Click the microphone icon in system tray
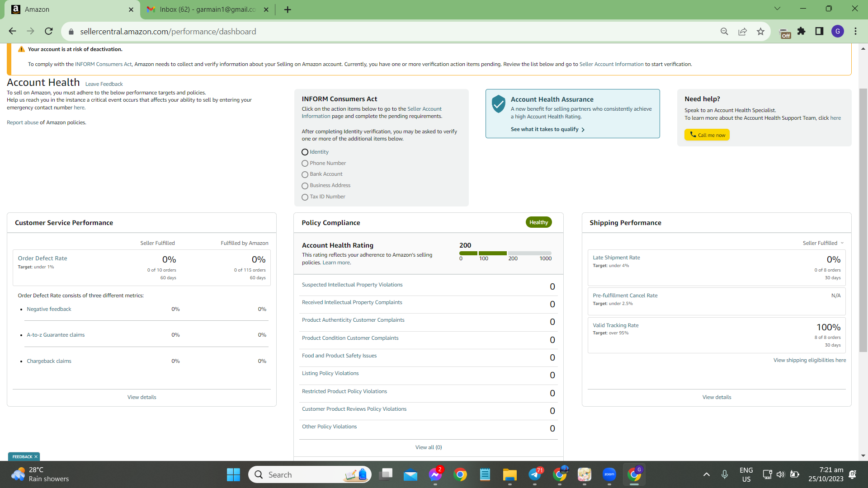 725,474
